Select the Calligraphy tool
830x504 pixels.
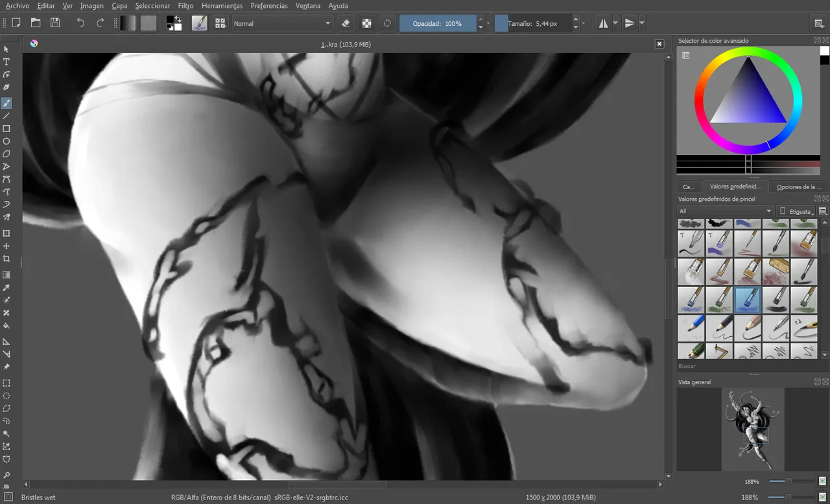coord(6,87)
